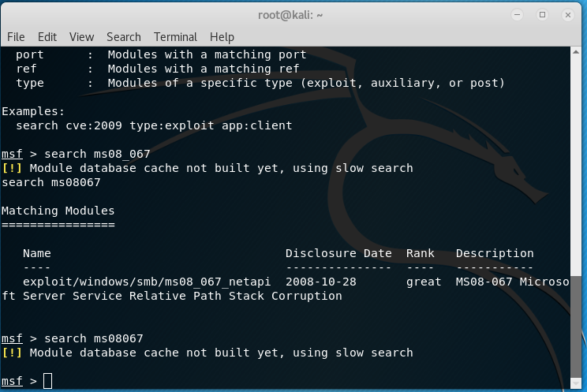Viewport: 587px width, 392px height.
Task: Open the Search menu in menu bar
Action: tap(124, 37)
